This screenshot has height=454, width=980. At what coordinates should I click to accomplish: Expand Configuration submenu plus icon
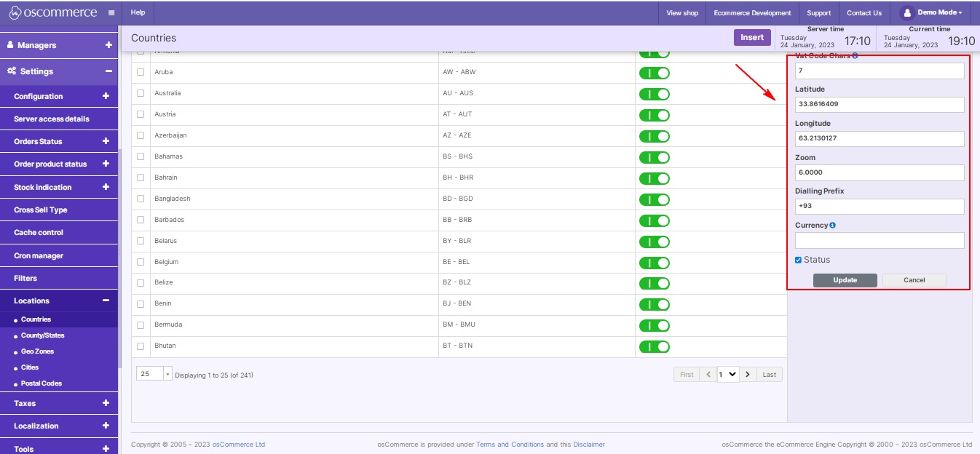click(106, 96)
